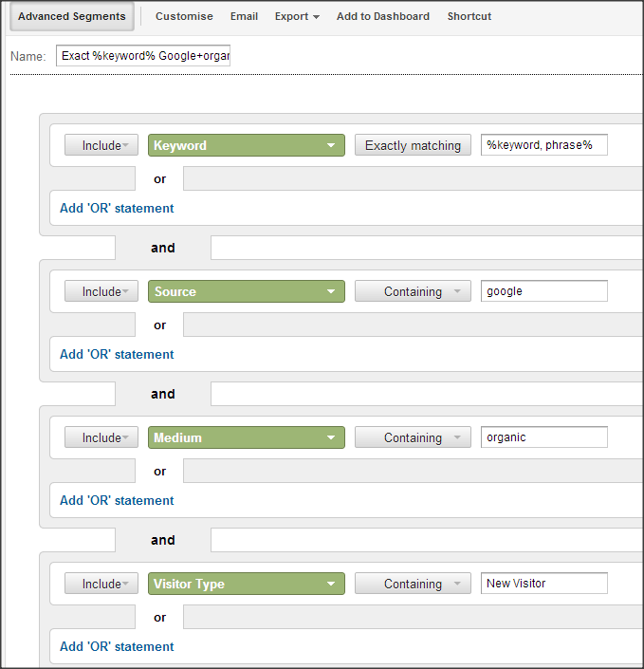
Task: Click the Email toolbar option
Action: coord(244,16)
